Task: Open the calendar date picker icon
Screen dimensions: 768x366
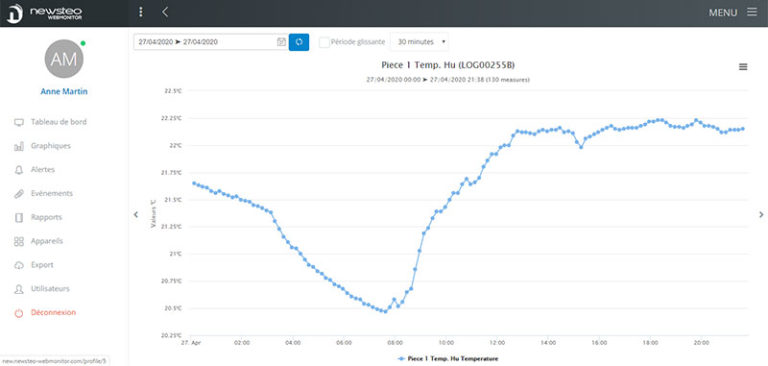Action: pos(281,42)
